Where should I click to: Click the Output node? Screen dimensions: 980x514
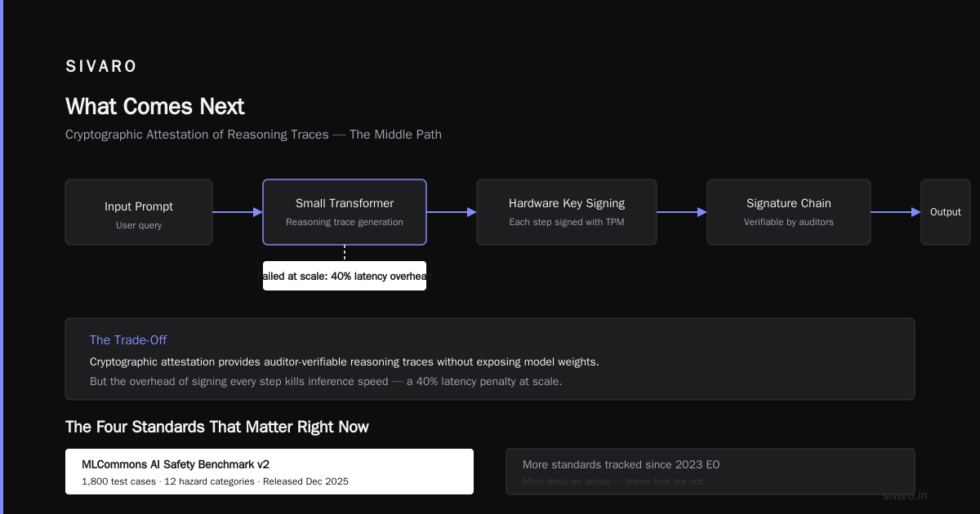click(x=946, y=212)
